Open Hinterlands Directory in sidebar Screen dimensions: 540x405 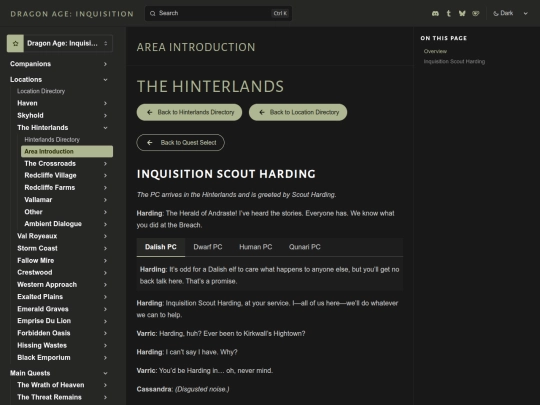52,140
